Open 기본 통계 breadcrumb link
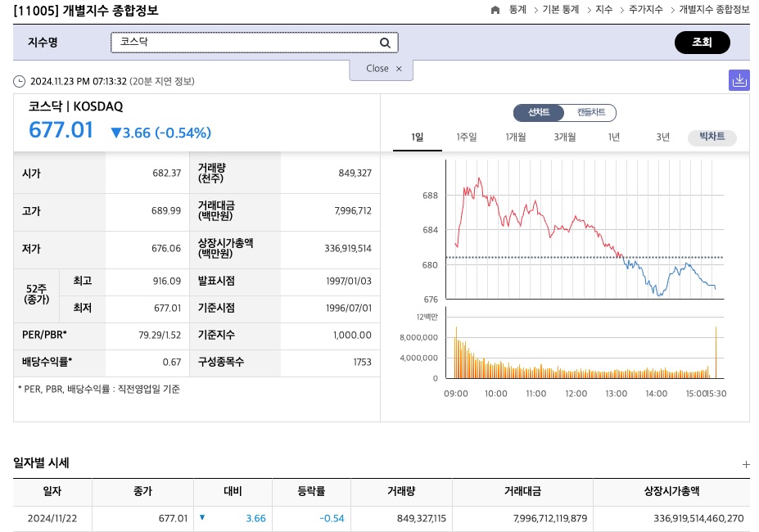Screen dimensions: 759x532 [561, 10]
